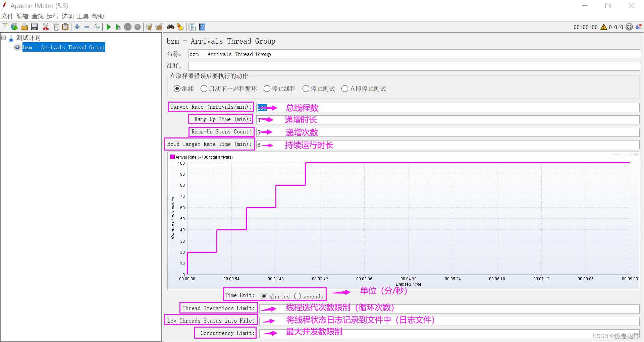
Task: Paste the clipboard element
Action: point(66,27)
